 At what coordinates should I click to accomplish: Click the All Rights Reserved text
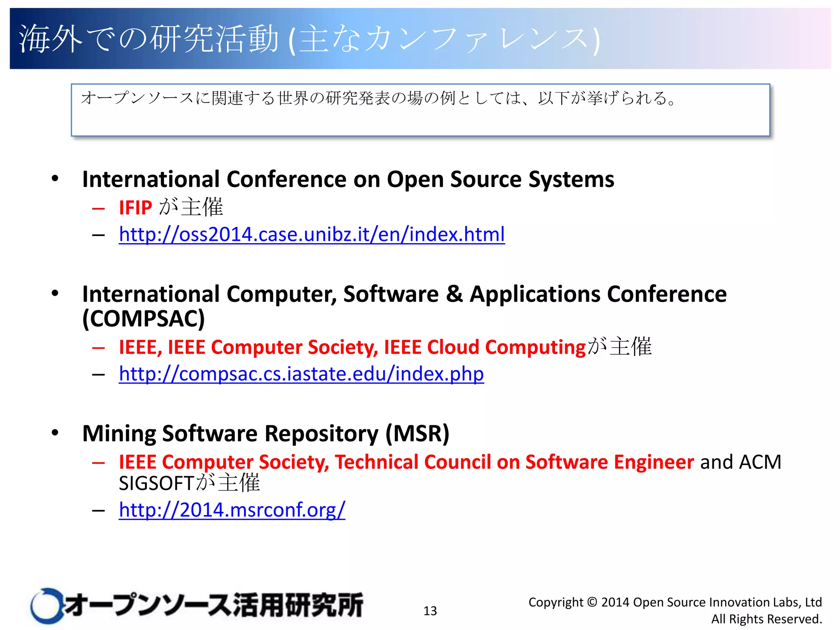766,619
